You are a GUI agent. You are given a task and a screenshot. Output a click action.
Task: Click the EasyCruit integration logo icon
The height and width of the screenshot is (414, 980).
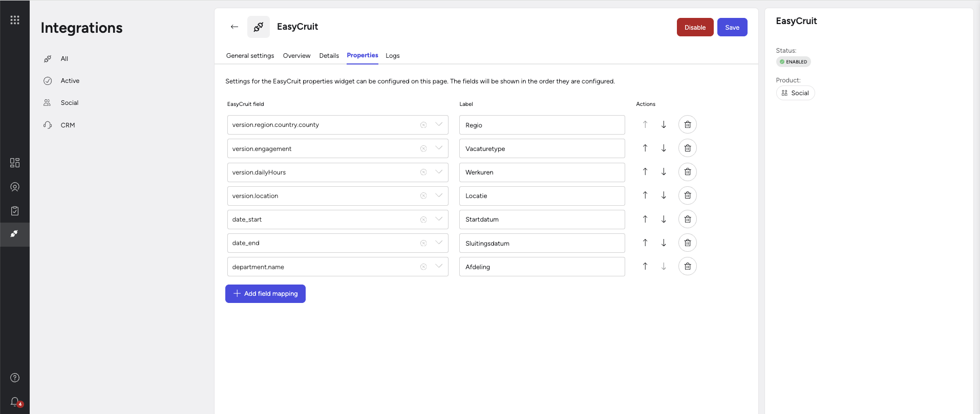259,27
